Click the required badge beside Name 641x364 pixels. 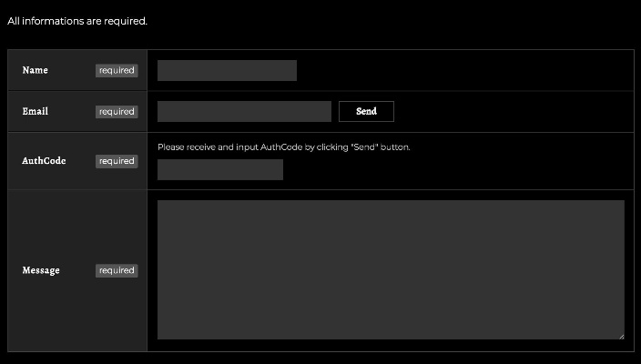(117, 71)
